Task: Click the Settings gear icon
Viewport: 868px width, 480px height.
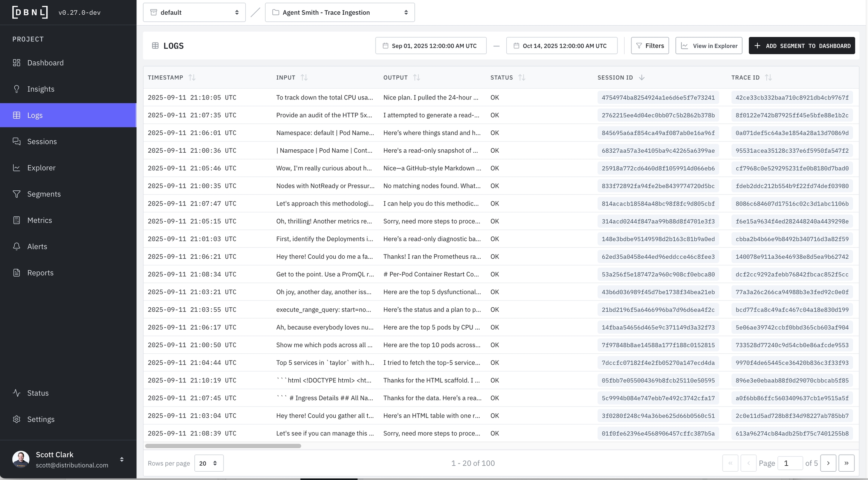Action: click(x=17, y=419)
